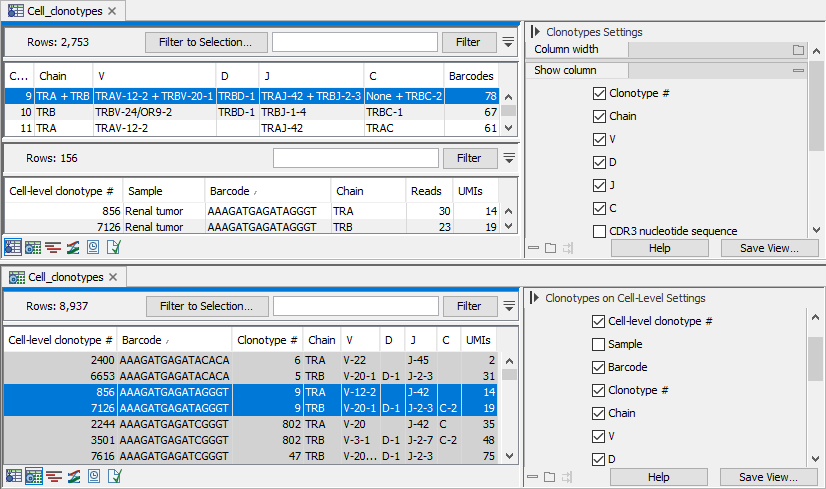Show Element Info icon in upper view toolbar

[x=113, y=247]
